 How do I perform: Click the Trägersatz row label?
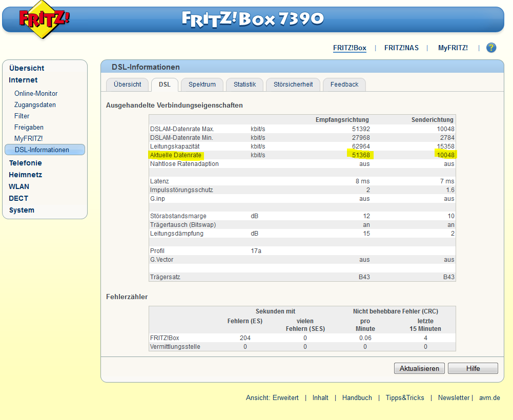(x=165, y=277)
